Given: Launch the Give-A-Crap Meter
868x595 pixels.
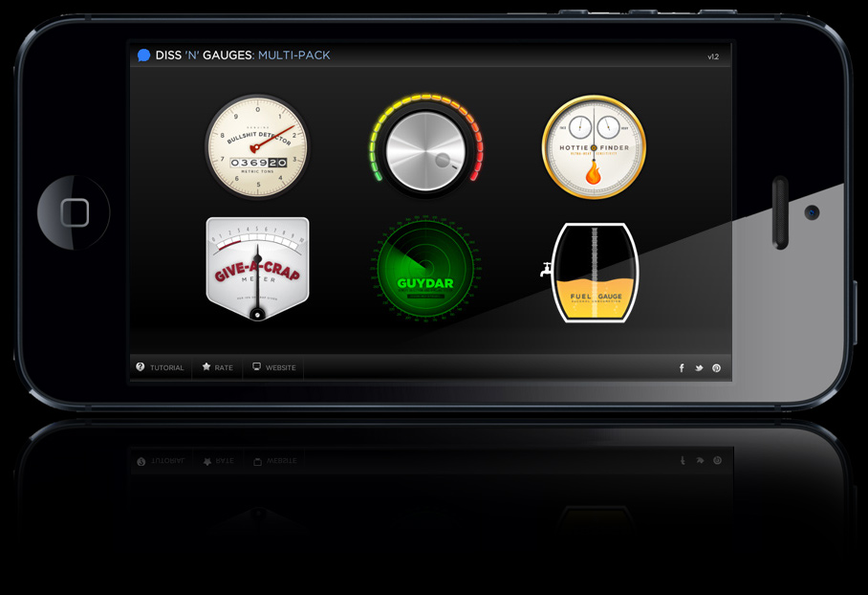Looking at the screenshot, I should coord(257,269).
